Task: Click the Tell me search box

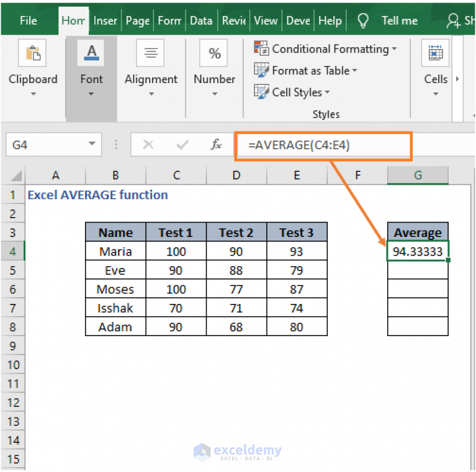Action: click(400, 20)
